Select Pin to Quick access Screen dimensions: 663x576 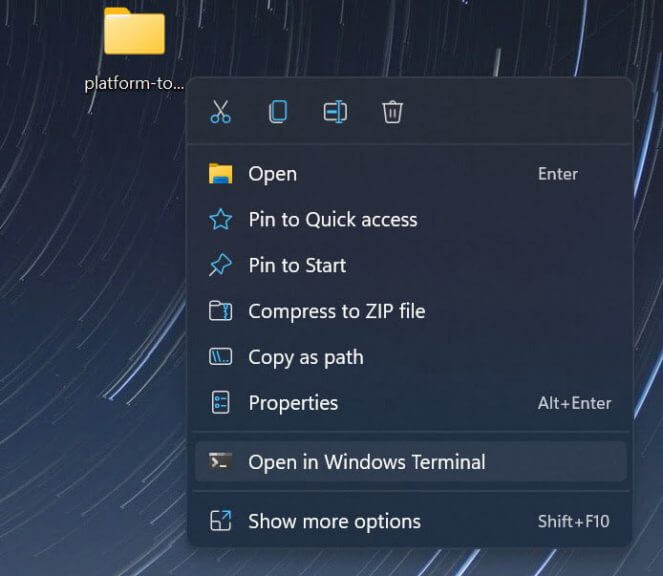[x=410, y=219]
